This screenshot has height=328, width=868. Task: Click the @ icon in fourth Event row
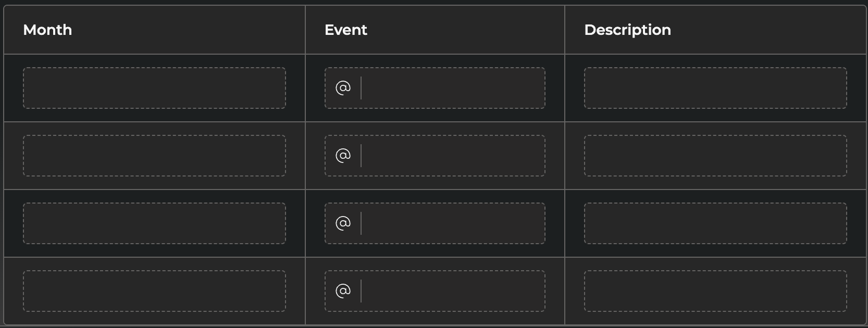343,291
